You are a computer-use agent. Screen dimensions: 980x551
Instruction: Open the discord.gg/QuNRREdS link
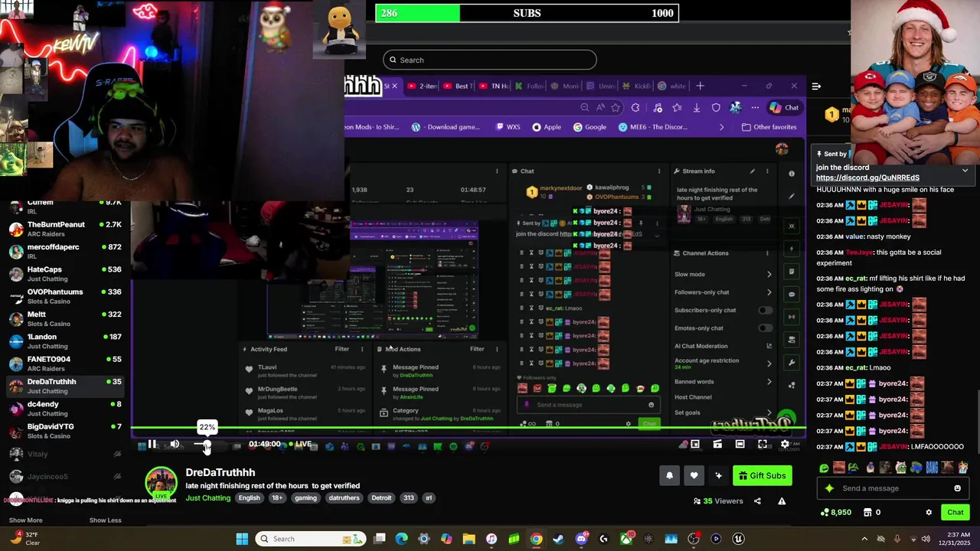click(867, 178)
